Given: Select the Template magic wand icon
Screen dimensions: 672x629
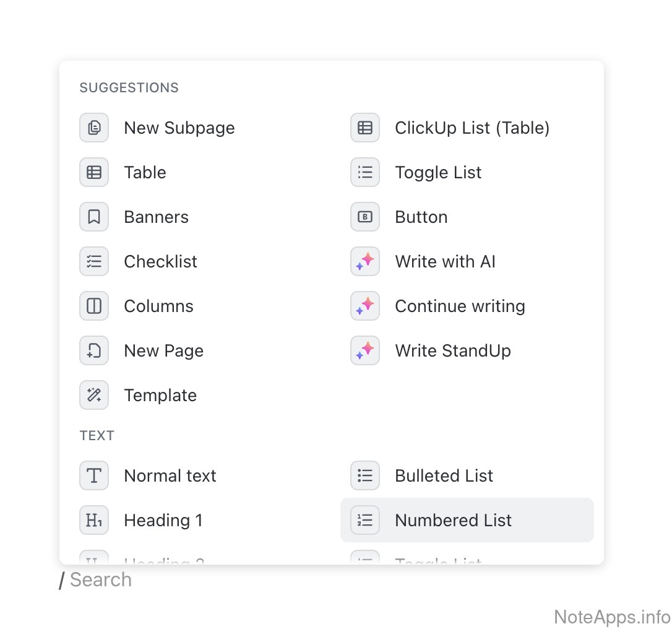Looking at the screenshot, I should coord(94,396).
